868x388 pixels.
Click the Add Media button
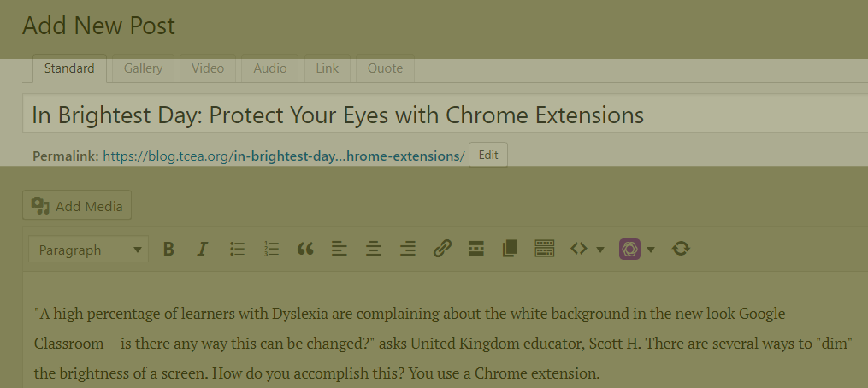point(77,205)
